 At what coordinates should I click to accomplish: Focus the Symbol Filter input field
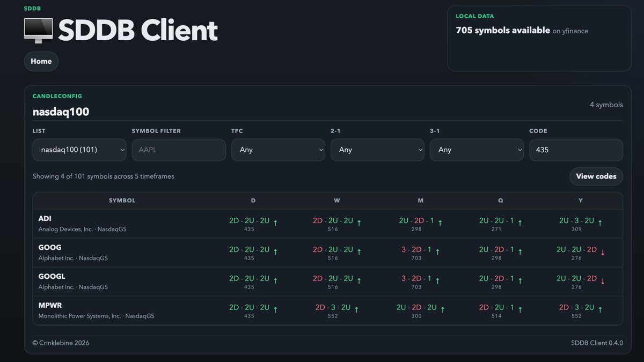coord(179,150)
